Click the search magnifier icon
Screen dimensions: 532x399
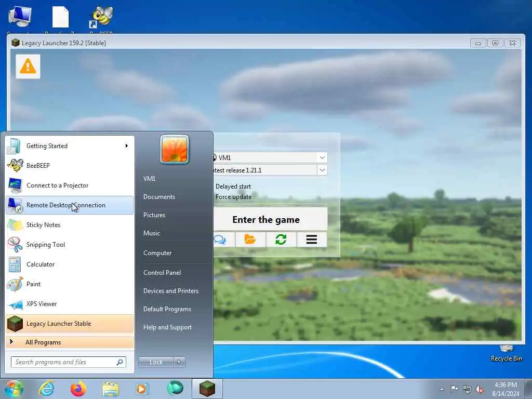coord(120,362)
